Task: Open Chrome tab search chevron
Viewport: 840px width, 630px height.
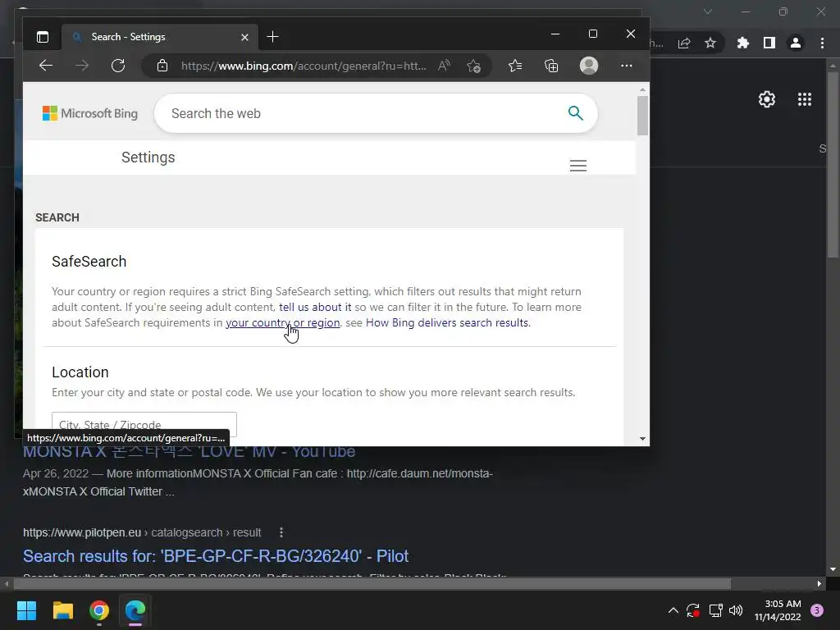Action: pyautogui.click(x=708, y=11)
